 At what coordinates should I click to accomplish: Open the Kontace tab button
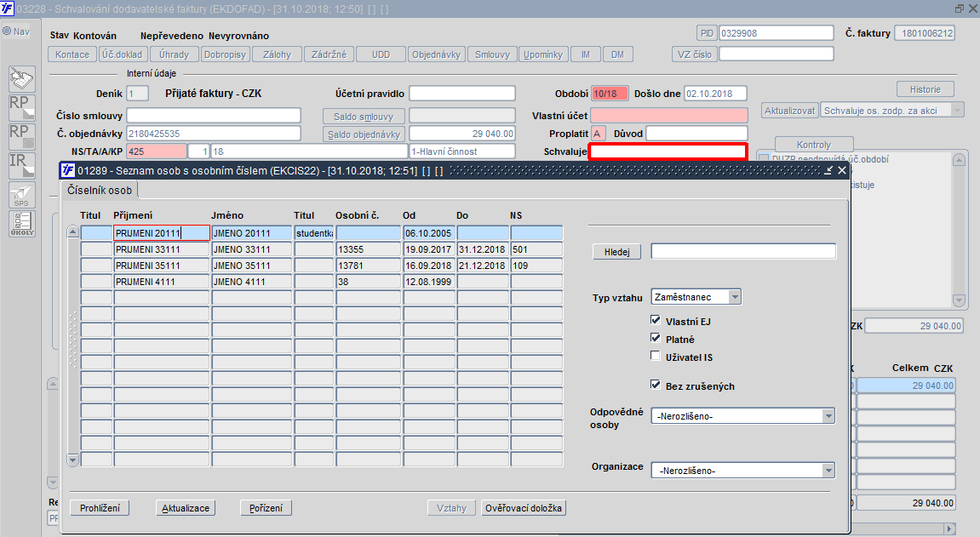click(72, 54)
